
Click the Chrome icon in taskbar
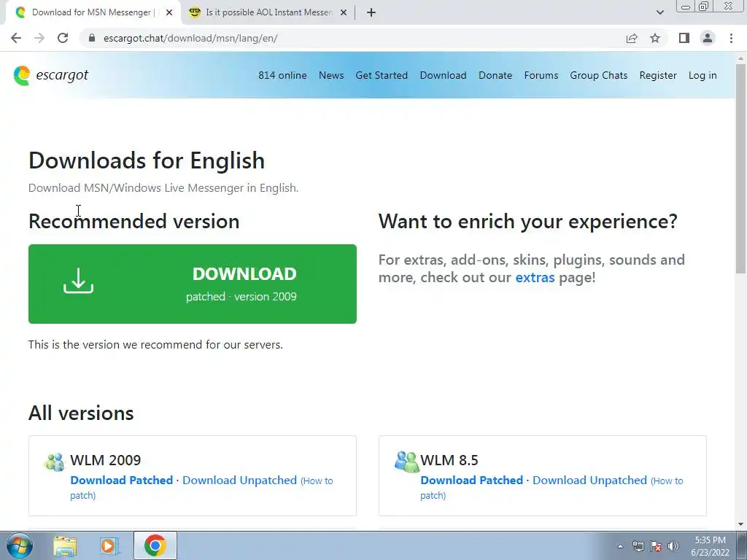(x=155, y=545)
